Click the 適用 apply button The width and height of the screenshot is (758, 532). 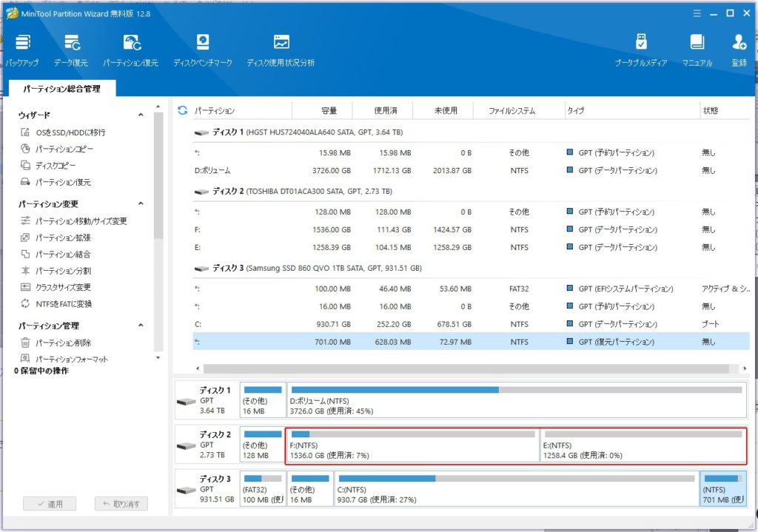[49, 504]
